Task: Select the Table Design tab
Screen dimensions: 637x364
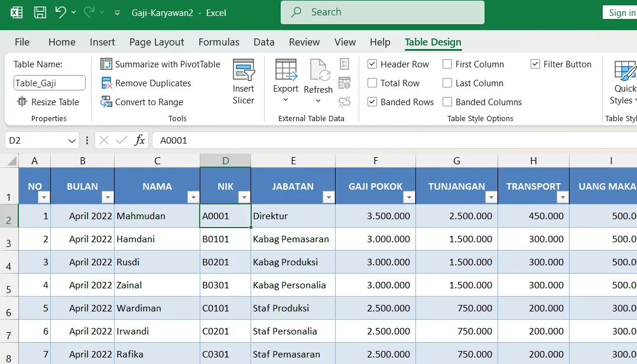Action: pos(433,43)
